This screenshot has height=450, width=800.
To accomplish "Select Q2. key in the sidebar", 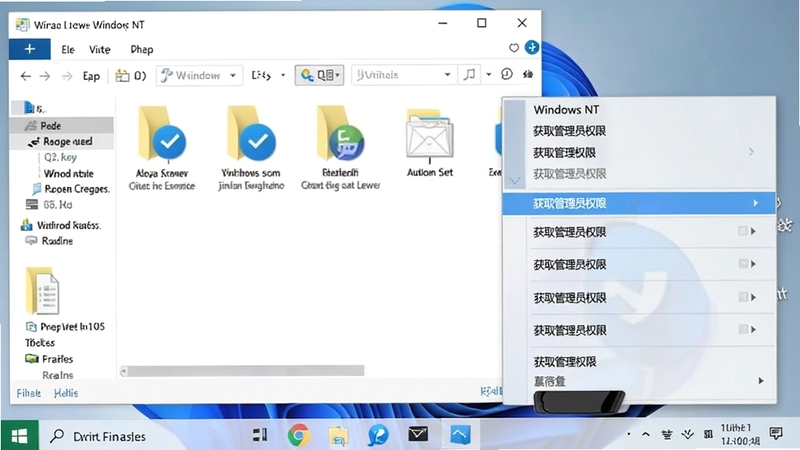I will tap(60, 157).
